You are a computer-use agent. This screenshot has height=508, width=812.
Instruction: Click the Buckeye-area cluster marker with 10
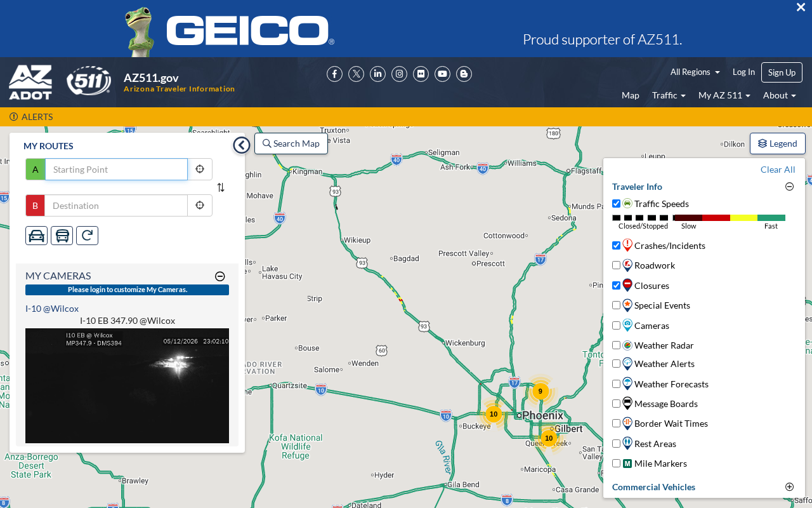coord(494,414)
